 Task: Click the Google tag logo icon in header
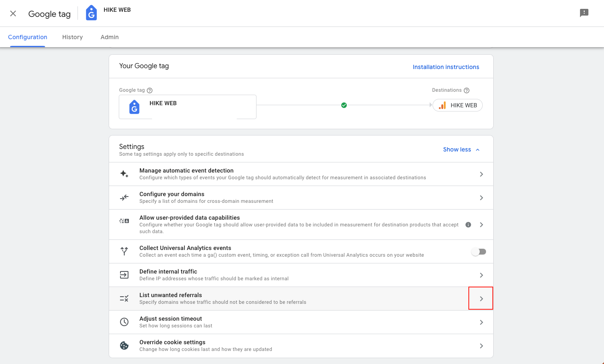[x=91, y=13]
